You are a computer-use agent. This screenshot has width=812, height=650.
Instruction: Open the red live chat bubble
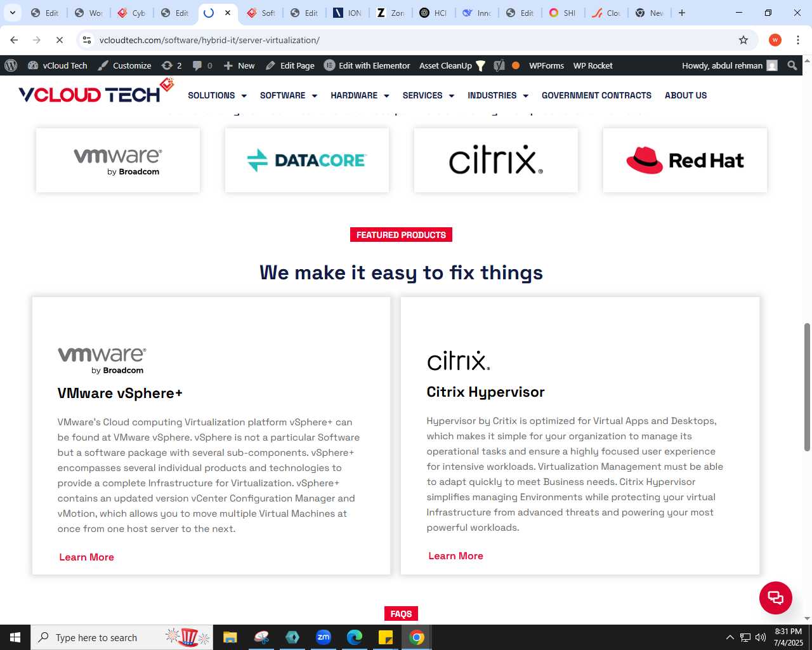776,597
